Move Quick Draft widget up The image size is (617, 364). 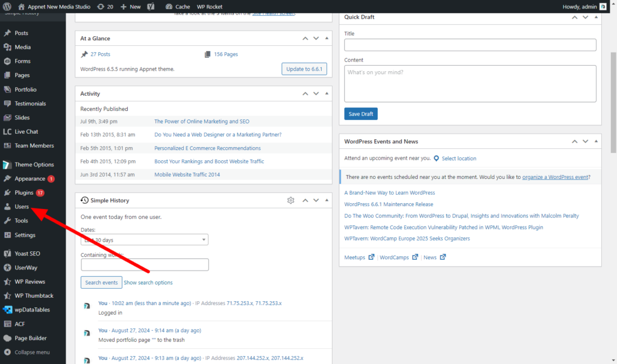click(574, 17)
